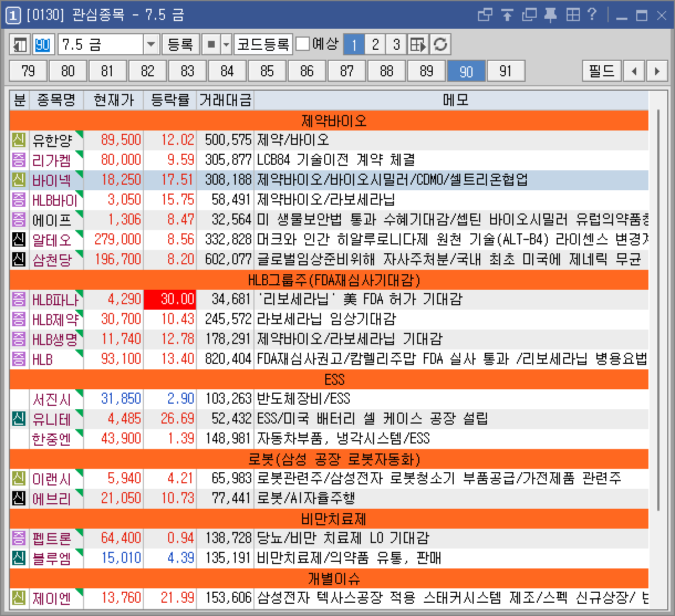Open dropdown arrow next to stop icon

point(226,45)
